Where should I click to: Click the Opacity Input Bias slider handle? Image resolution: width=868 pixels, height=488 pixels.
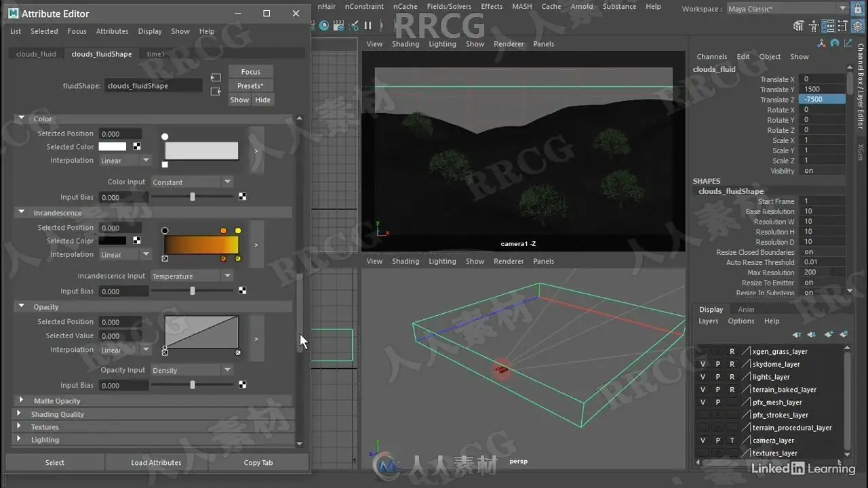pos(193,385)
